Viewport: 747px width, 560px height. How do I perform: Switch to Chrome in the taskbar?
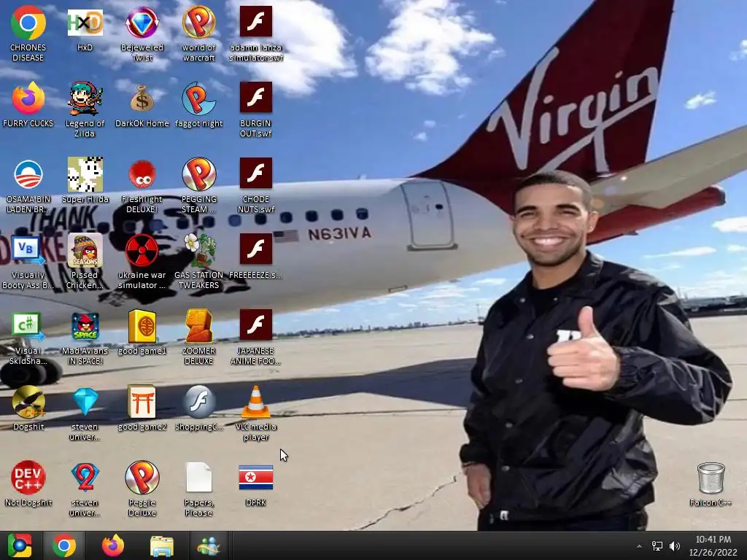coord(64,545)
